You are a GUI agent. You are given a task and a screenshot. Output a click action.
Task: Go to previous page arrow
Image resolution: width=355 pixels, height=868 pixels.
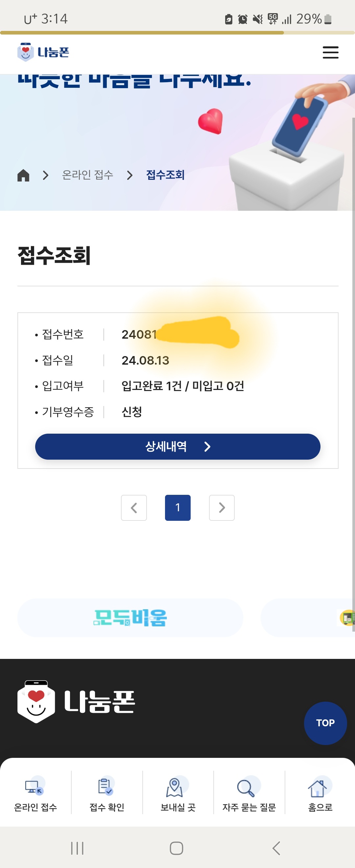(134, 507)
